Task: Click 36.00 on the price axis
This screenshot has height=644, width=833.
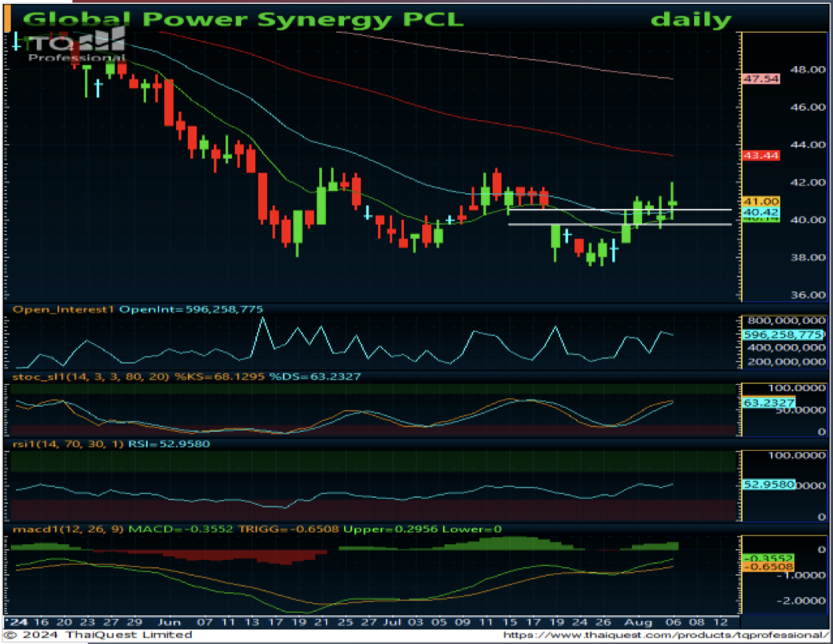Action: click(x=808, y=295)
